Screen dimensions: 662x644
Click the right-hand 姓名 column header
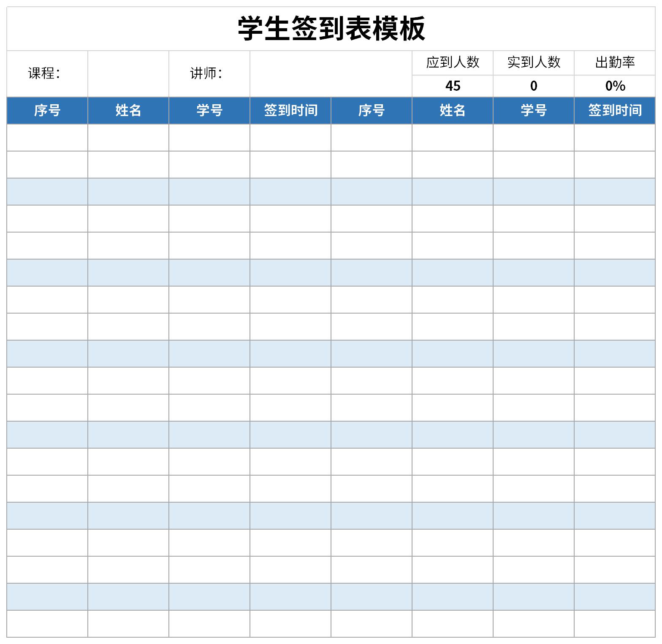click(x=452, y=111)
